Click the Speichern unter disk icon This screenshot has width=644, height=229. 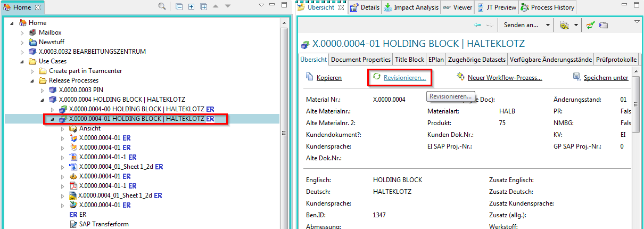pos(576,77)
